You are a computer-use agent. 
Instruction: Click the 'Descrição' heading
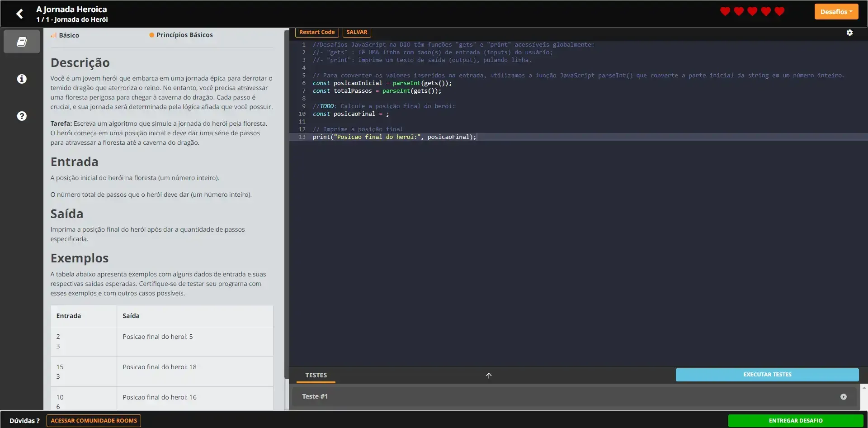point(80,63)
